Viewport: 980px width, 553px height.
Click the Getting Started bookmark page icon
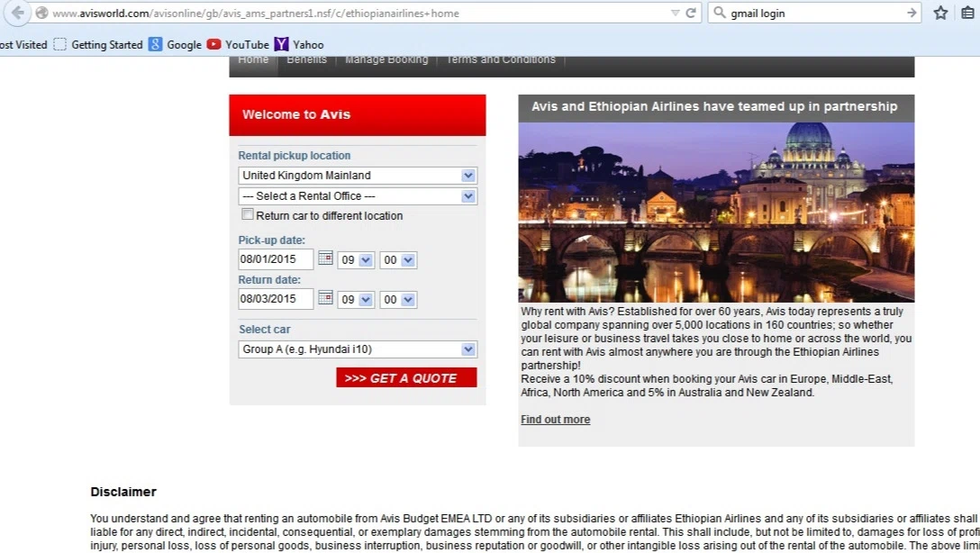click(60, 44)
